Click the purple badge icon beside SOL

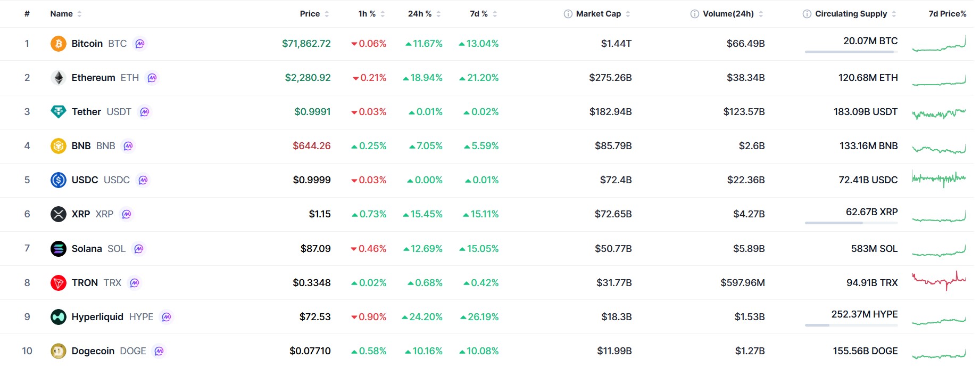tap(139, 249)
